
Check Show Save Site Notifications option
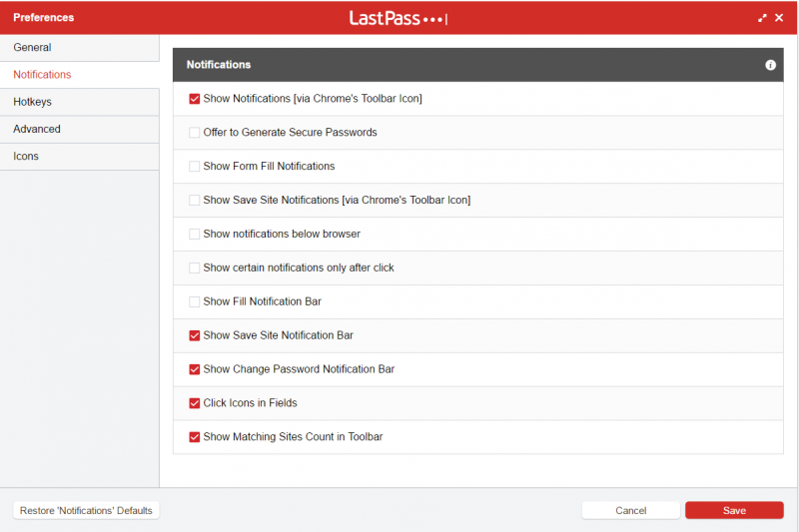pyautogui.click(x=194, y=200)
